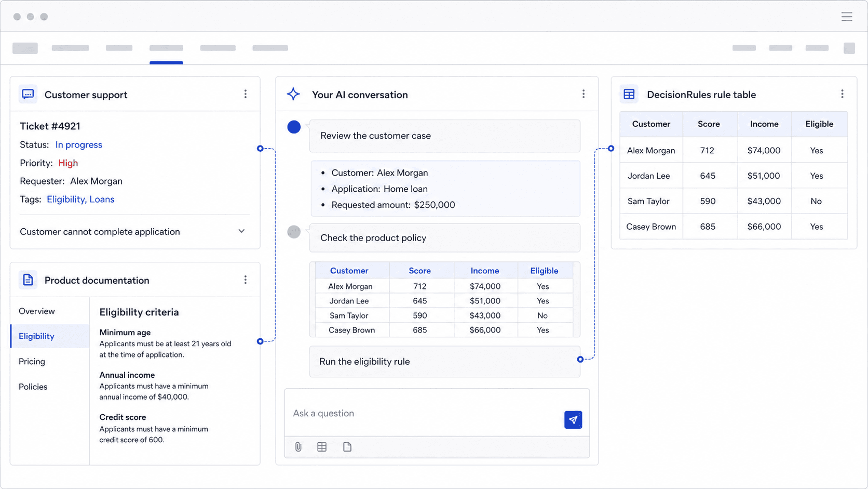The image size is (868, 489).
Task: Click $43,000 income in DecisionRules table
Action: (764, 201)
